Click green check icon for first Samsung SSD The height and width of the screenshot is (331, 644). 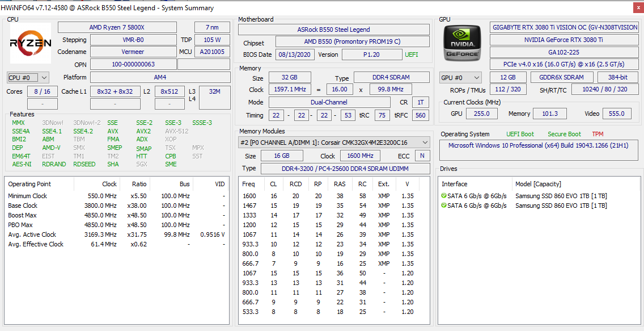tap(443, 196)
